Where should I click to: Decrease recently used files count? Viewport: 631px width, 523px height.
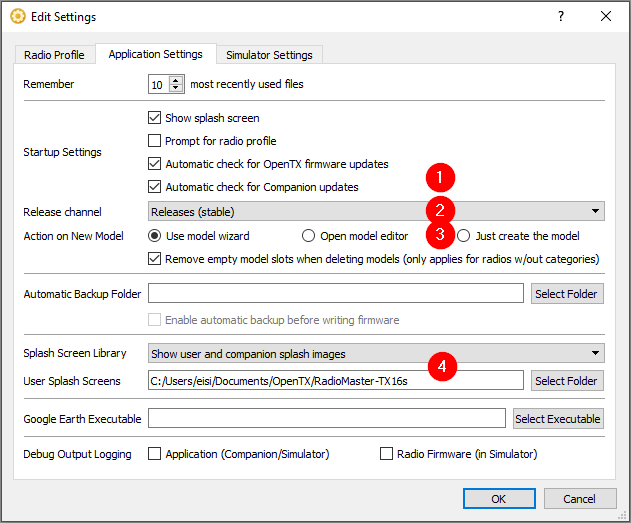pos(176,88)
